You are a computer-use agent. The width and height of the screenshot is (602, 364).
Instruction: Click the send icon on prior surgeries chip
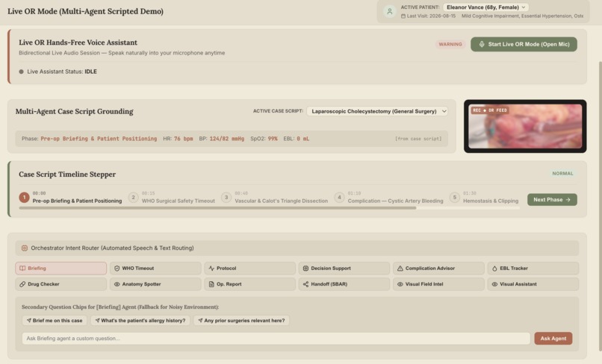click(200, 320)
